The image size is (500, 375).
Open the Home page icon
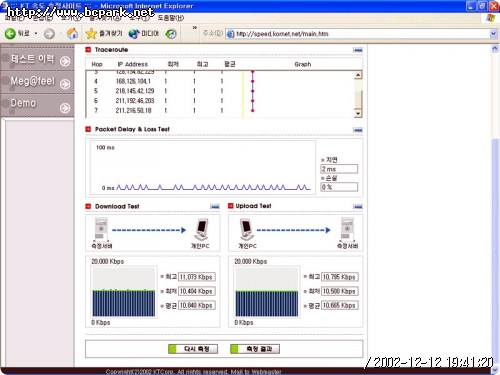click(x=72, y=33)
